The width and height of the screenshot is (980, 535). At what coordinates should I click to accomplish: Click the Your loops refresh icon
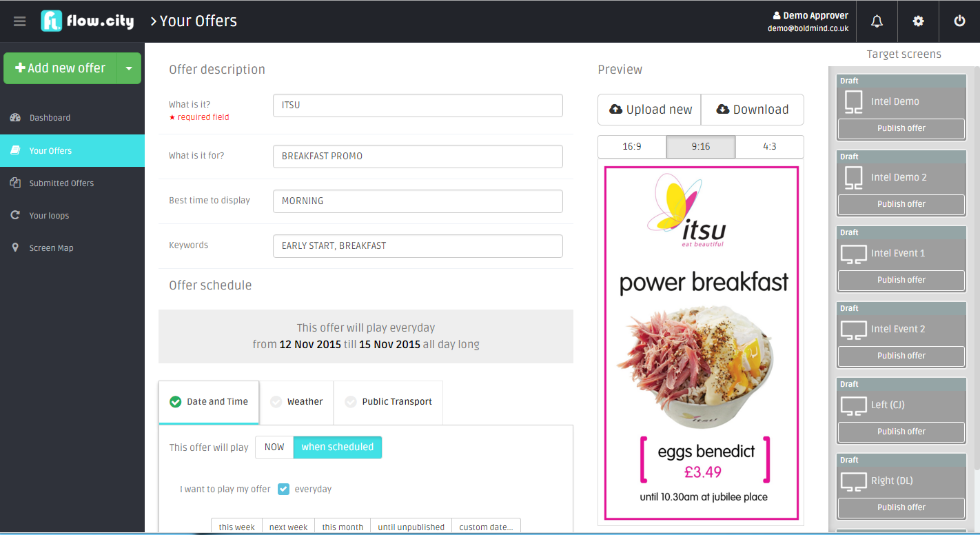coord(15,215)
